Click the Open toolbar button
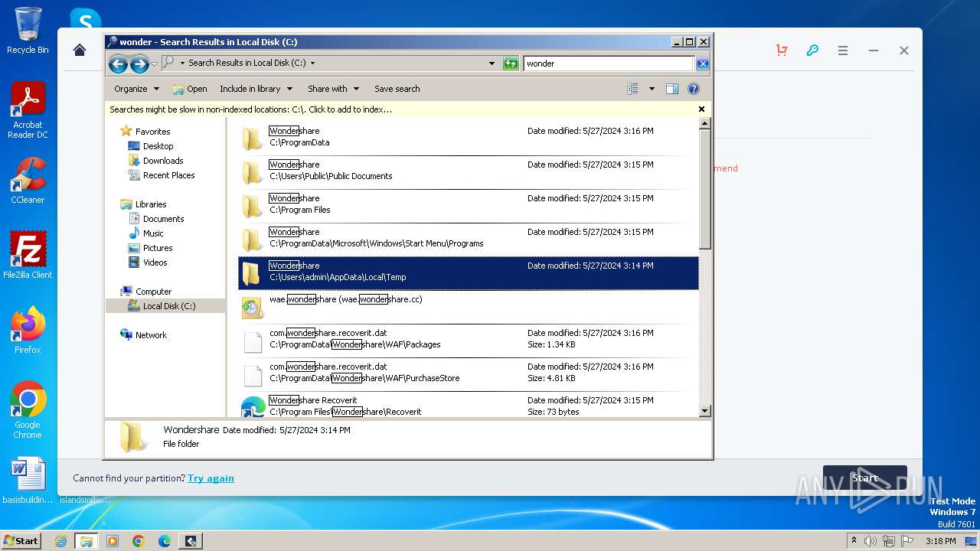This screenshot has height=551, width=980. click(x=190, y=89)
